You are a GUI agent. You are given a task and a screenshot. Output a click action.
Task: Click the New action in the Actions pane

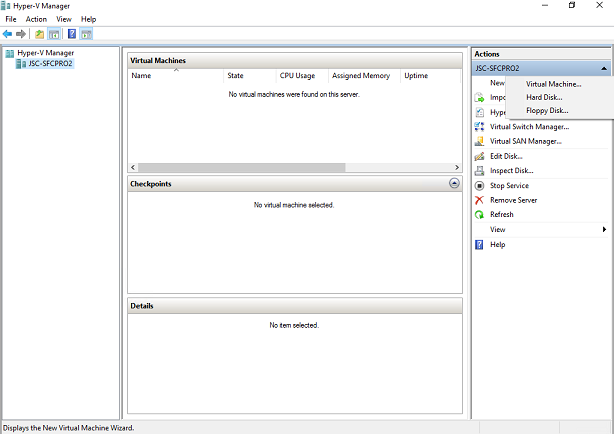[497, 83]
